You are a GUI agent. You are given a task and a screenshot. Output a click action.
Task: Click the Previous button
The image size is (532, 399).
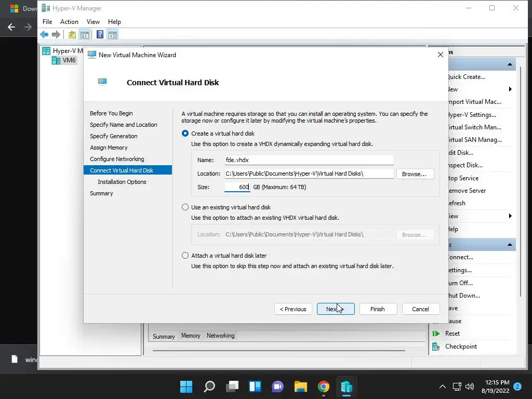coord(293,309)
